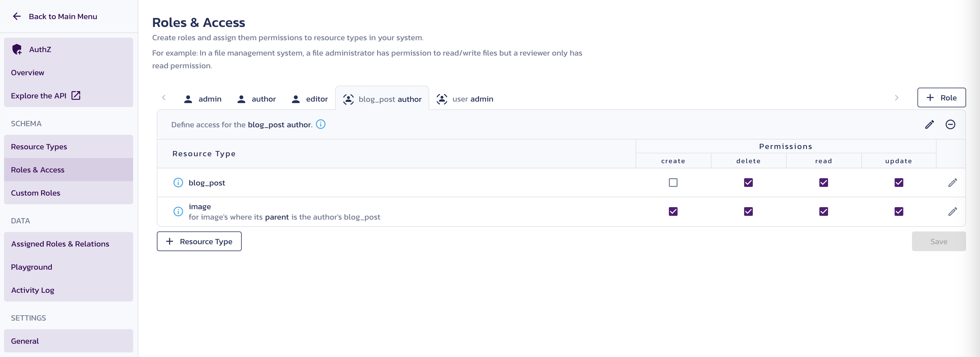This screenshot has height=357, width=980.
Task: Click Add Resource Type button
Action: coord(199,241)
